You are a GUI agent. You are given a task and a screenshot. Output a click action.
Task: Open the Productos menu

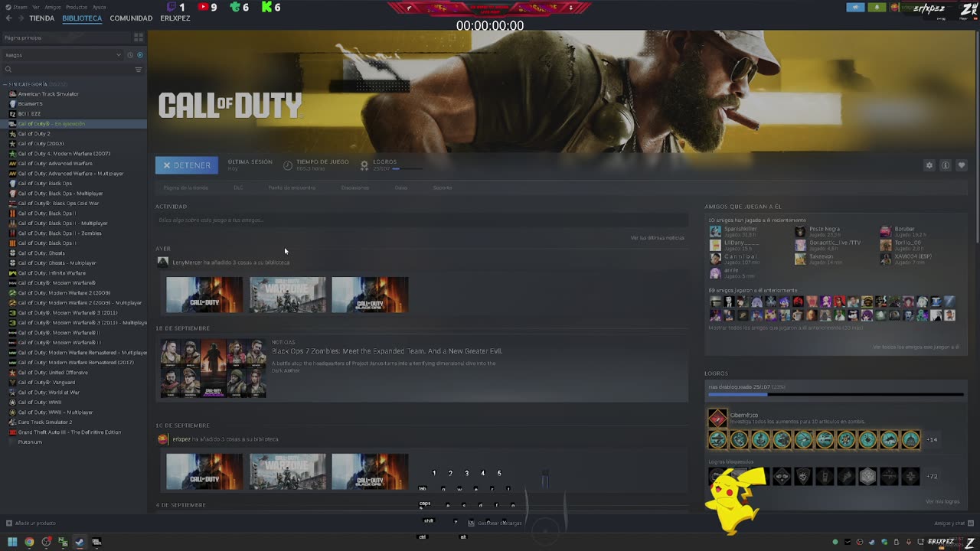pos(77,7)
